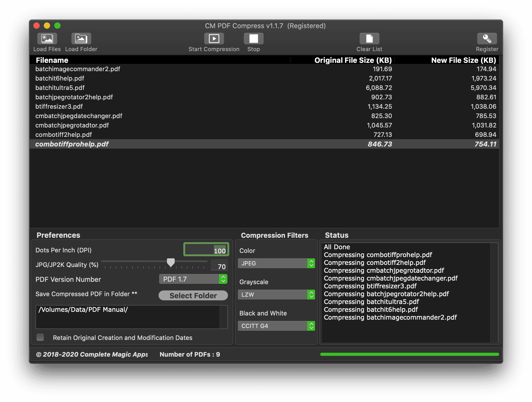532x402 pixels.
Task: Click the Select Folder button
Action: (193, 295)
